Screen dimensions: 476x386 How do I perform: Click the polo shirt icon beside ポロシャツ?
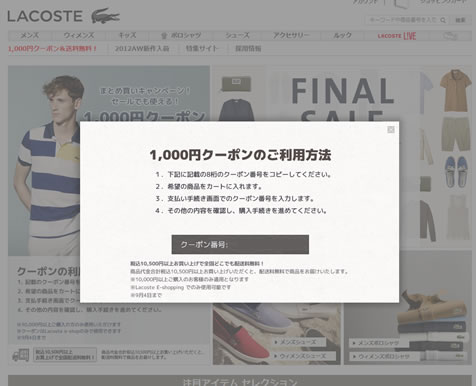pyautogui.click(x=164, y=36)
